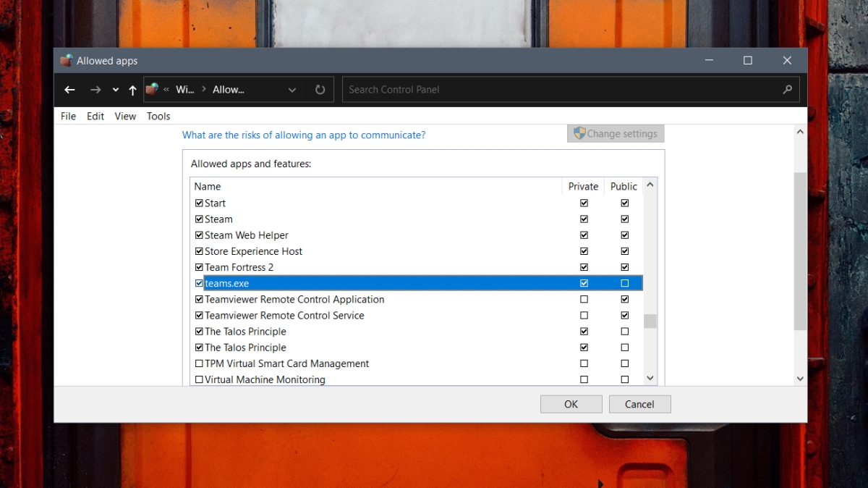
Task: Disable Public for Teamviewer Remote Control Service
Action: (x=625, y=315)
